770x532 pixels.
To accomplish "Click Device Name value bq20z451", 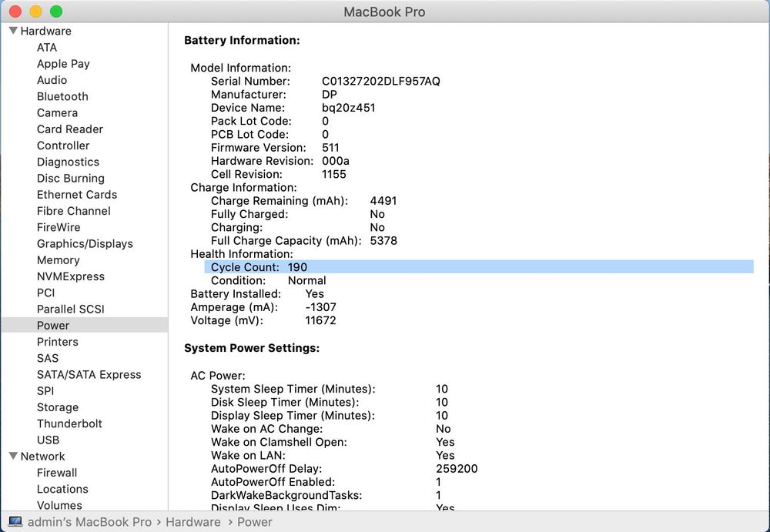I will click(x=348, y=108).
